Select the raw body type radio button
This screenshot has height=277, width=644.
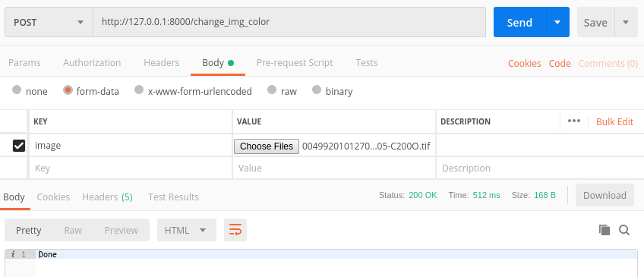click(271, 90)
